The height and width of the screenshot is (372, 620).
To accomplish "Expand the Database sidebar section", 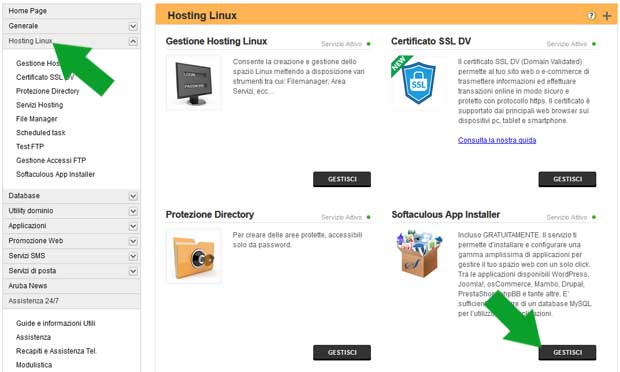I will pyautogui.click(x=133, y=196).
